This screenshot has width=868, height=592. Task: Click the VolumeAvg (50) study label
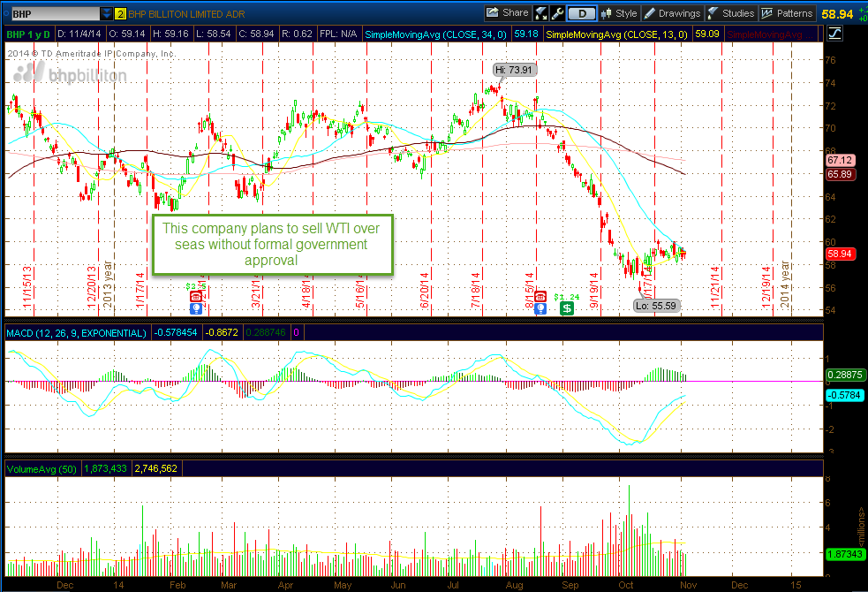(x=42, y=469)
